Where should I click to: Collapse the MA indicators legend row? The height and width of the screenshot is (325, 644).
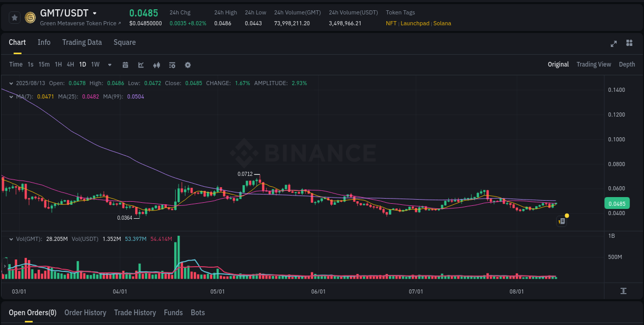pyautogui.click(x=11, y=96)
